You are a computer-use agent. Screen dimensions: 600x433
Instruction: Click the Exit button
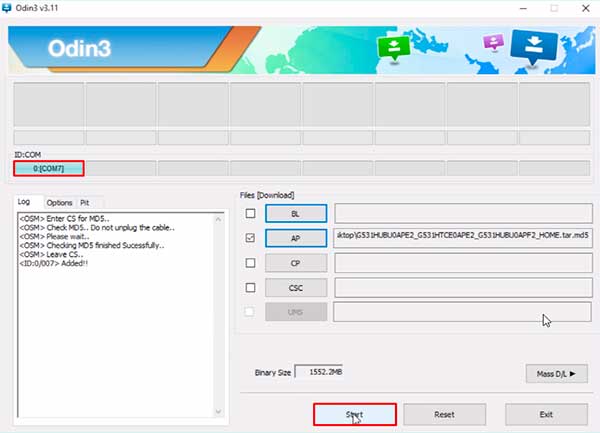546,415
